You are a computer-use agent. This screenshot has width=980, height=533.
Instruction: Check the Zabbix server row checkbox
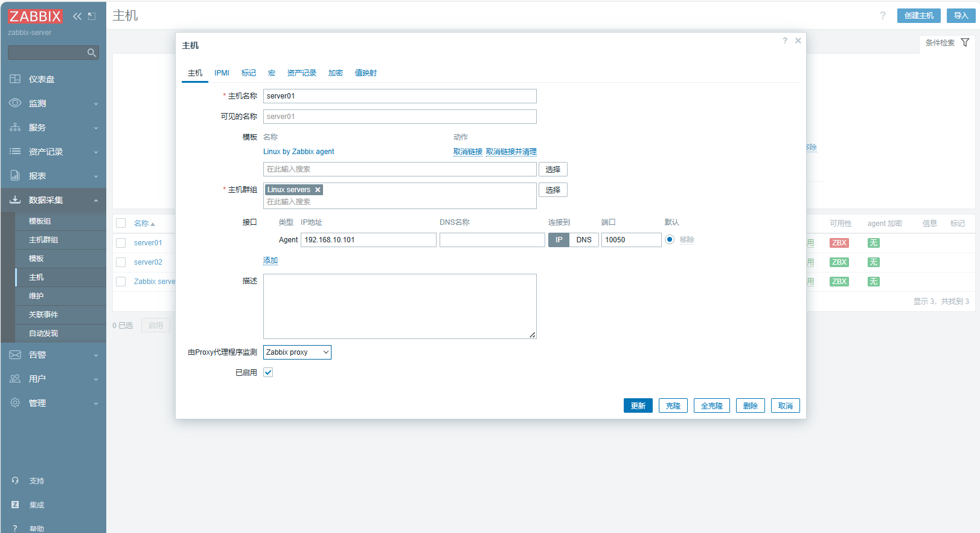[x=121, y=282]
